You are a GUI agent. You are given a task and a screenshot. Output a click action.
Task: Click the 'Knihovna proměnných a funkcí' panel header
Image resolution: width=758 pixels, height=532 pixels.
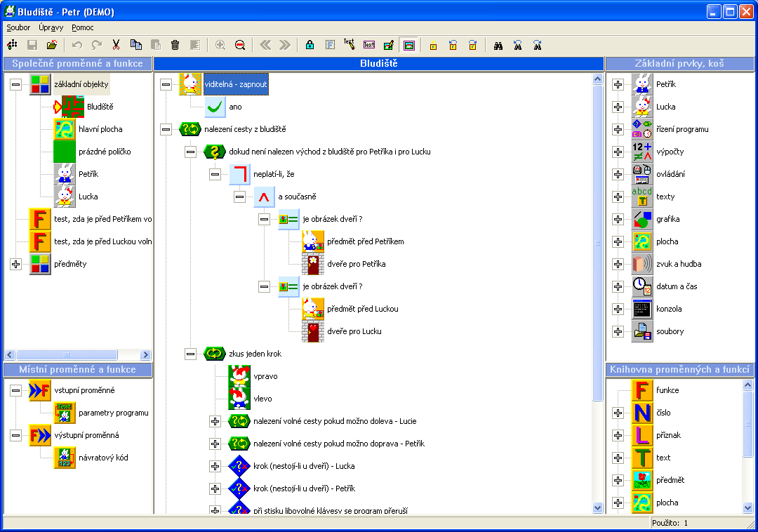(679, 369)
